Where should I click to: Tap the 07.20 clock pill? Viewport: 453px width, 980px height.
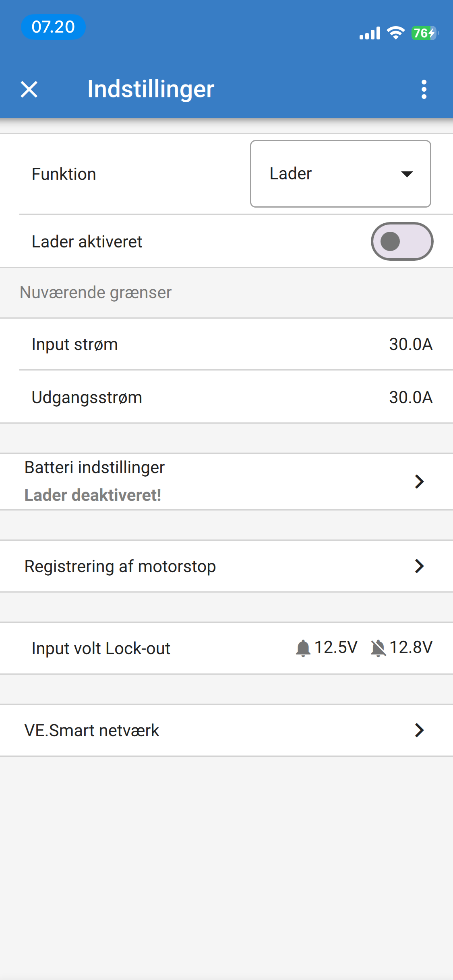53,27
